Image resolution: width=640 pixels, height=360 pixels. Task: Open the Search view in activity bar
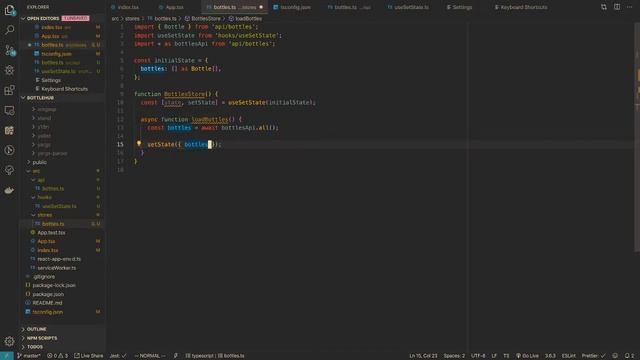click(9, 30)
